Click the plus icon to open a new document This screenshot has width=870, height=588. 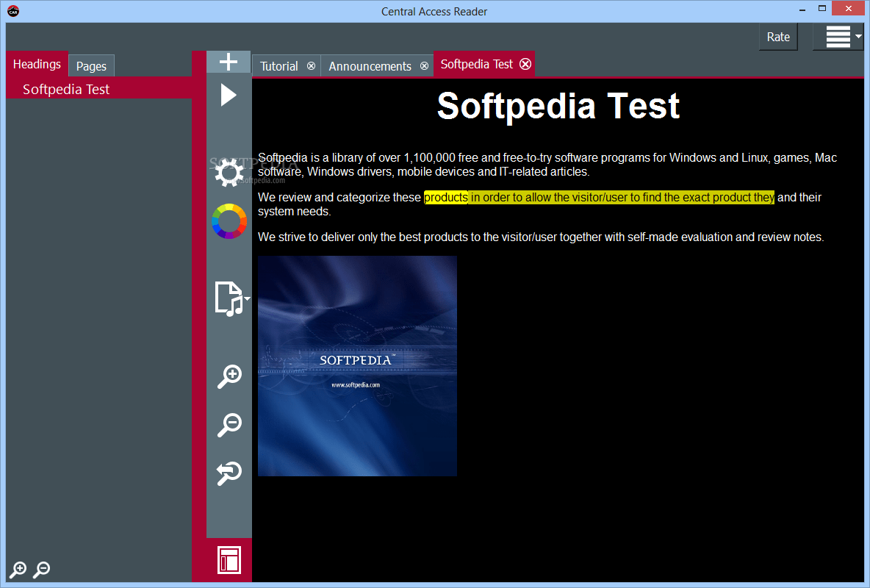(x=229, y=61)
